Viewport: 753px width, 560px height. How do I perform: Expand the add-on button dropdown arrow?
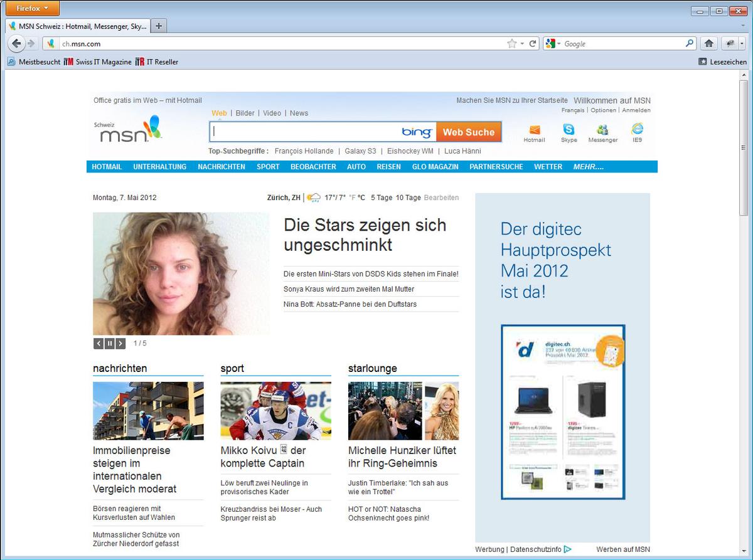[742, 43]
